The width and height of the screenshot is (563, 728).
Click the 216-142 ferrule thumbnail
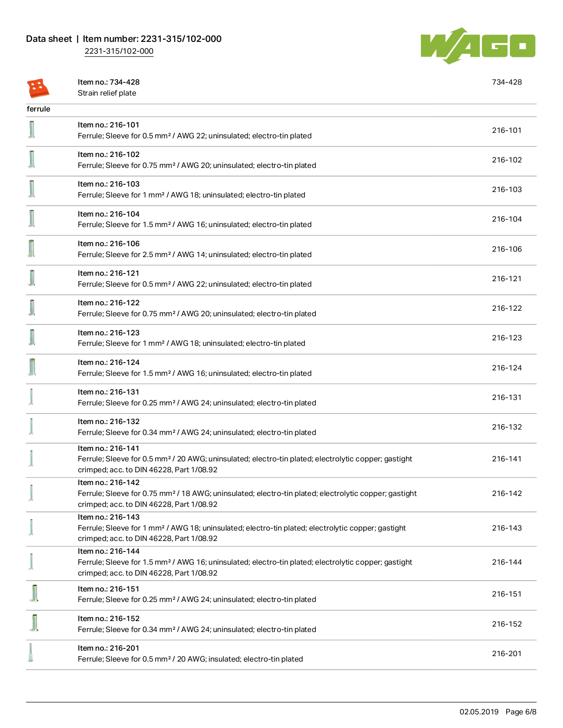[31, 493]
